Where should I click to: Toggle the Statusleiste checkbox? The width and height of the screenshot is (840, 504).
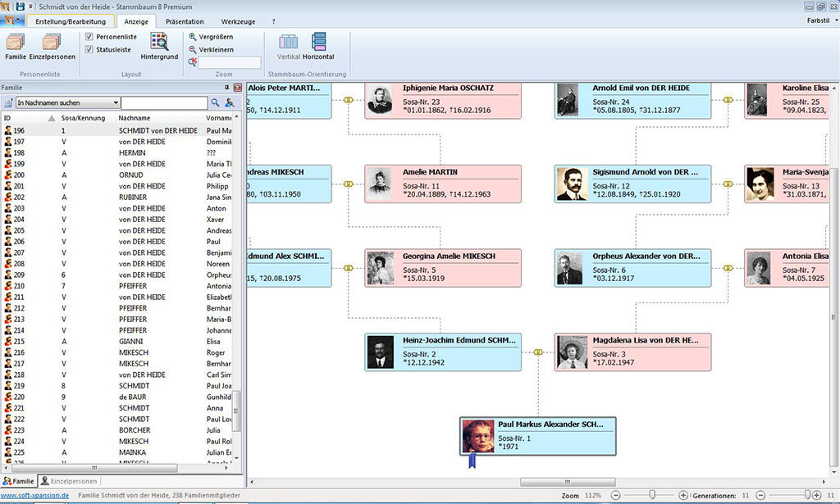[89, 49]
